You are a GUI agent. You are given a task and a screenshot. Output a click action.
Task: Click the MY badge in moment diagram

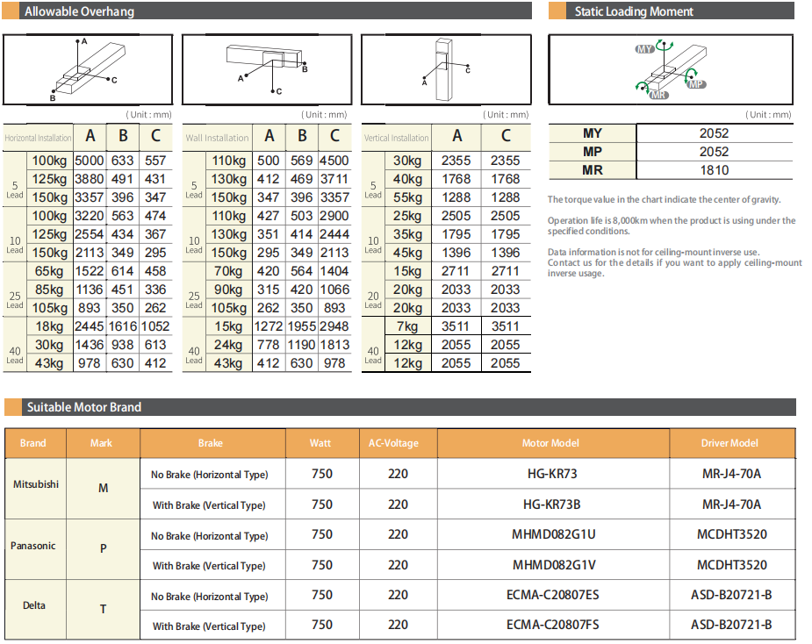[x=645, y=50]
